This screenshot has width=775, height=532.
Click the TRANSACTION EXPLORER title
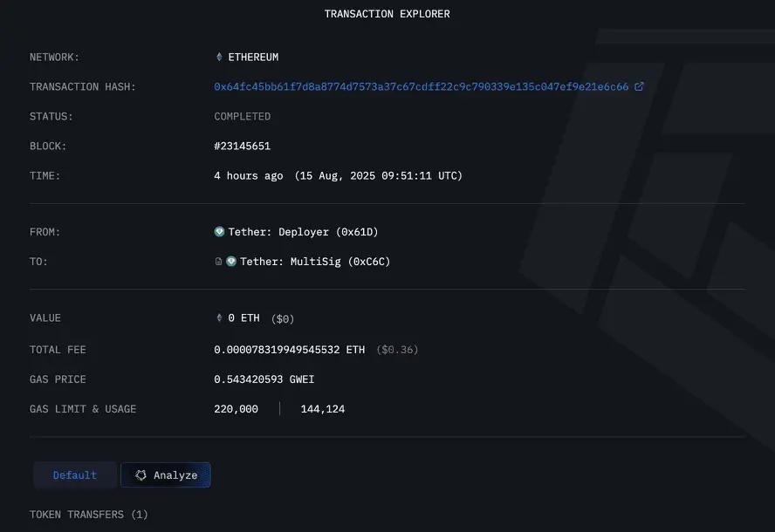[387, 14]
